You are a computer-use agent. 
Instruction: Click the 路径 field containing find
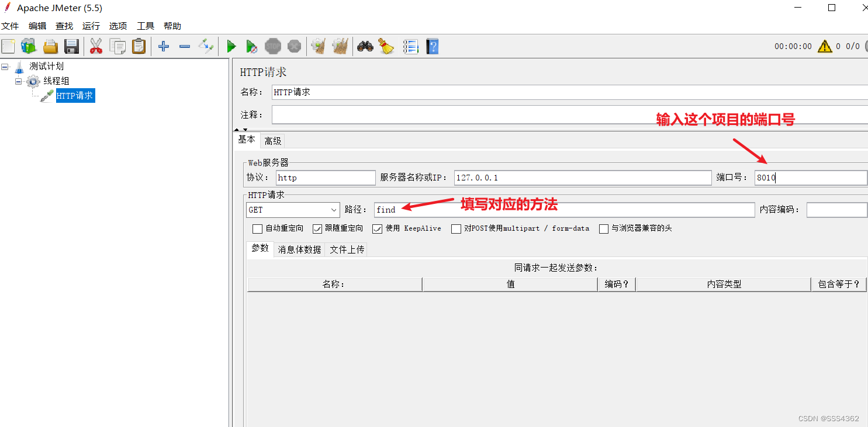point(565,210)
